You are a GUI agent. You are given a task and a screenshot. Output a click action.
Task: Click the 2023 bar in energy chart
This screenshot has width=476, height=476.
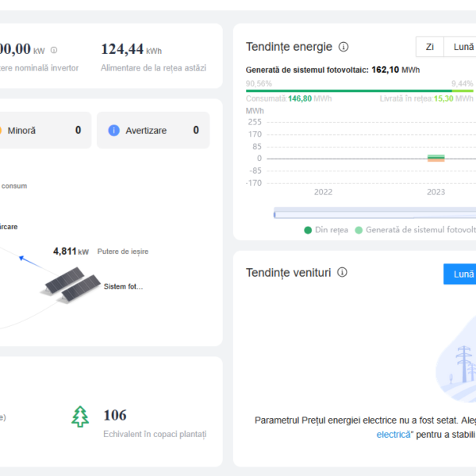[436, 159]
